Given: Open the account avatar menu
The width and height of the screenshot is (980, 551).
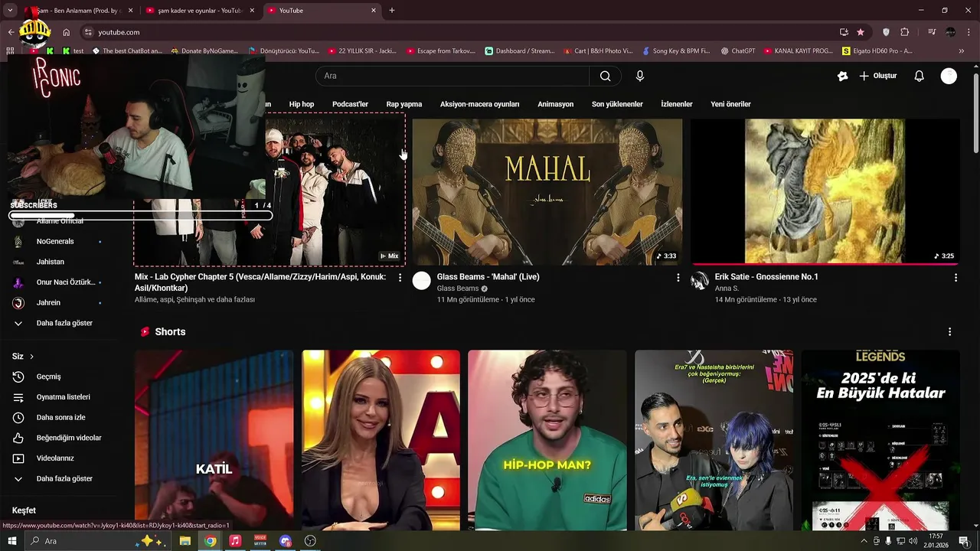Looking at the screenshot, I should [949, 76].
